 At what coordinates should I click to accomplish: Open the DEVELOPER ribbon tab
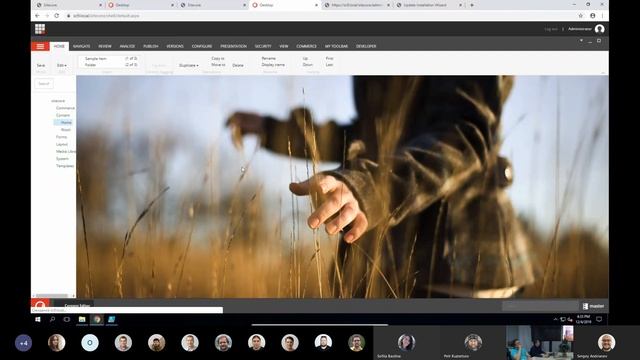click(x=366, y=46)
